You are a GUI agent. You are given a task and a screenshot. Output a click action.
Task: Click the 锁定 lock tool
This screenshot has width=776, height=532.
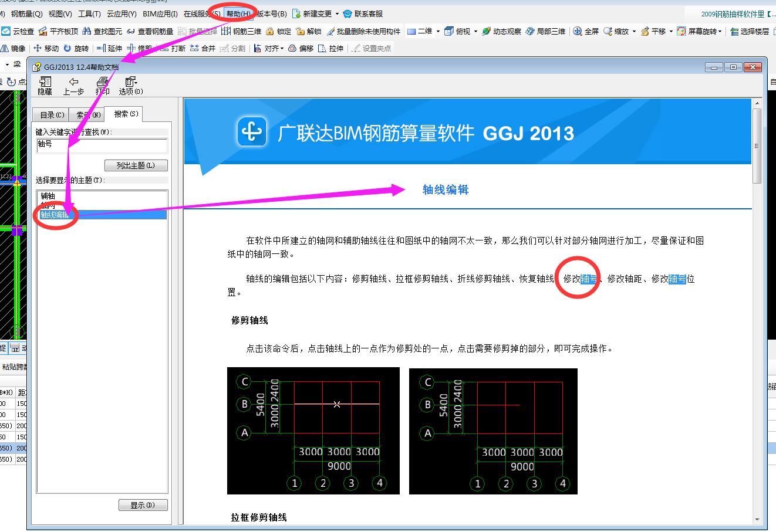point(278,31)
